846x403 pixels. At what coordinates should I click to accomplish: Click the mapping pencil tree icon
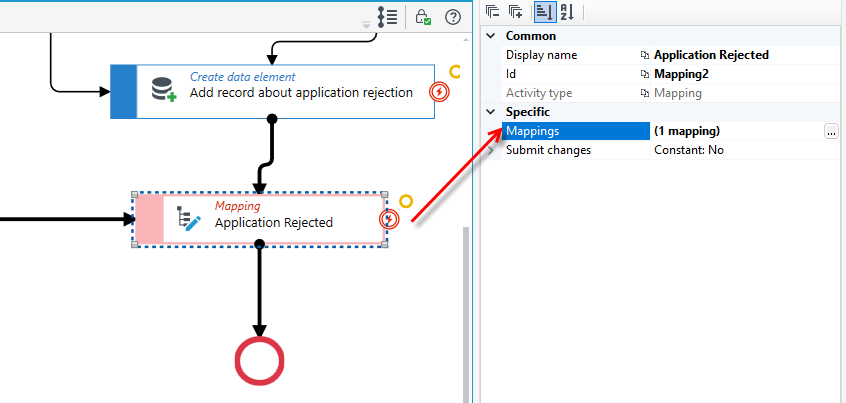point(189,219)
